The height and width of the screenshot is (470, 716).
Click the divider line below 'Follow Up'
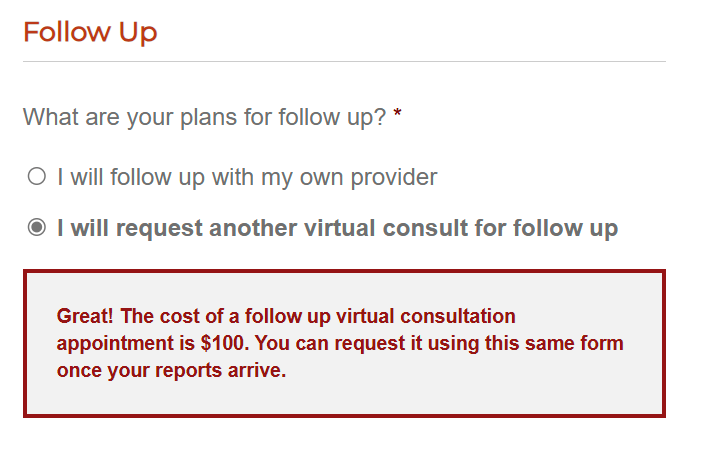click(344, 62)
